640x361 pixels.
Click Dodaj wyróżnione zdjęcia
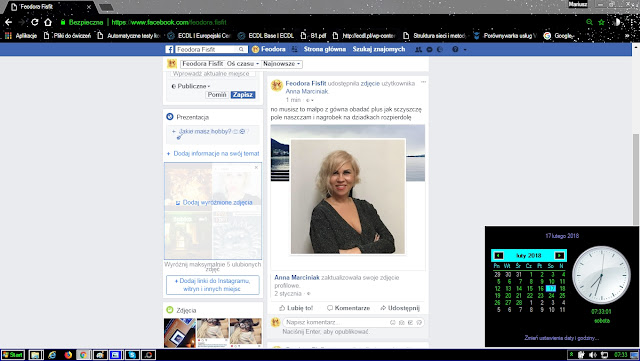point(214,203)
